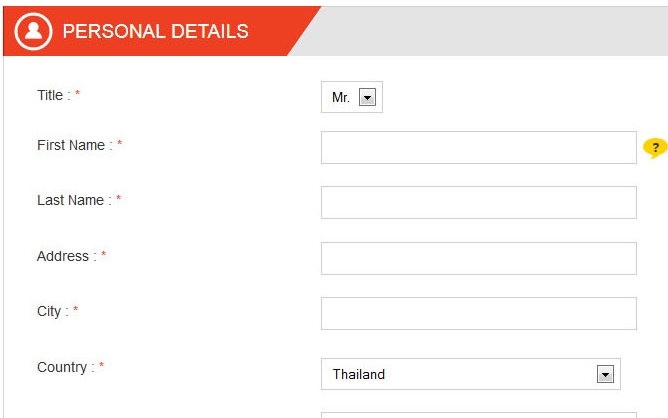Focus the partially visible field below Country

click(x=479, y=415)
